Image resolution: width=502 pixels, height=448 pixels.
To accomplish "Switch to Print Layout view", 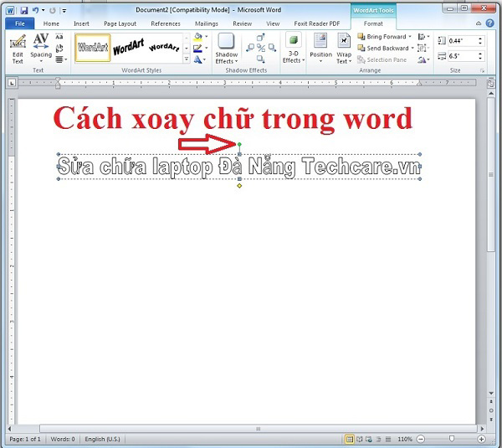I will pos(349,439).
